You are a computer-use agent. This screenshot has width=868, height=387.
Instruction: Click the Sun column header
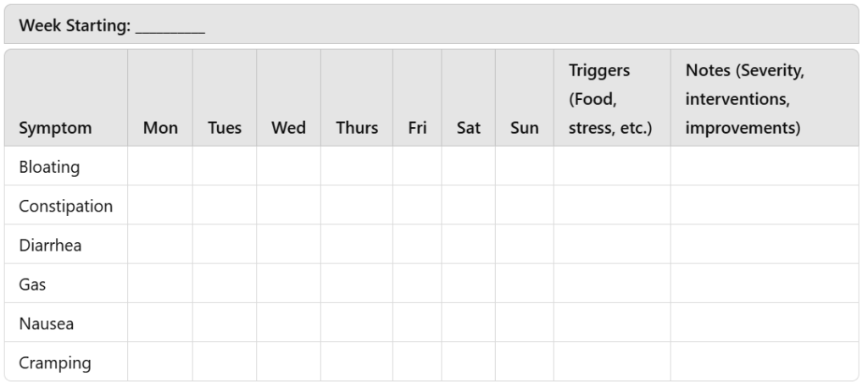coord(525,128)
